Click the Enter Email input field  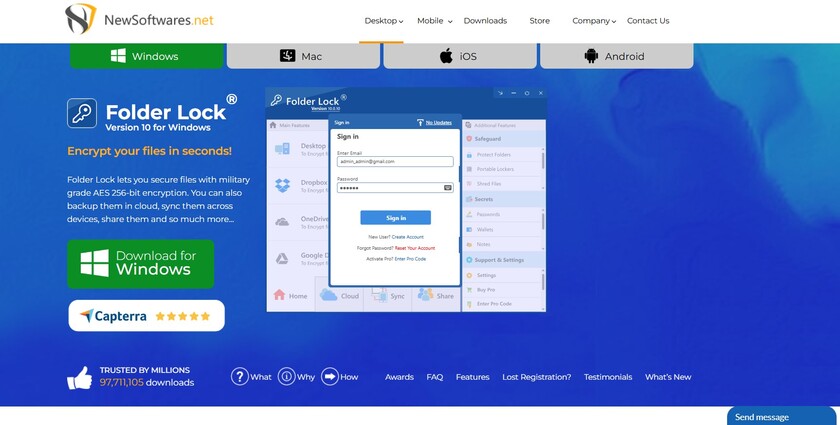point(395,161)
